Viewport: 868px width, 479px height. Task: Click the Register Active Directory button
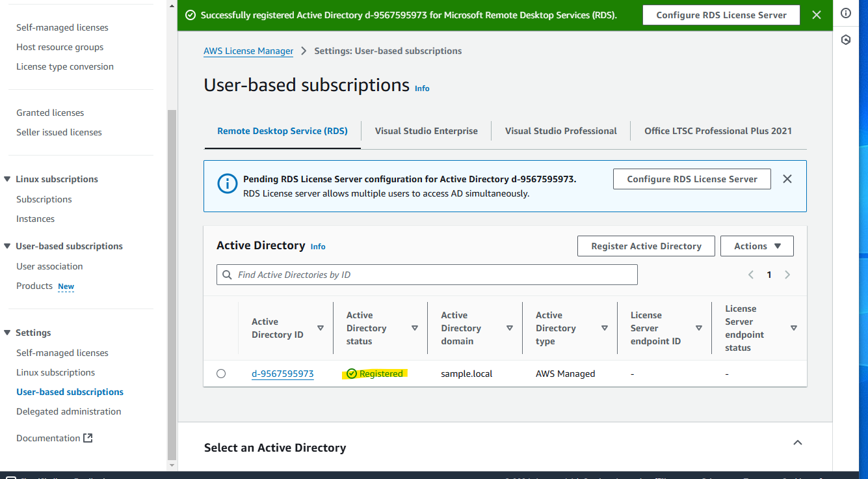646,245
